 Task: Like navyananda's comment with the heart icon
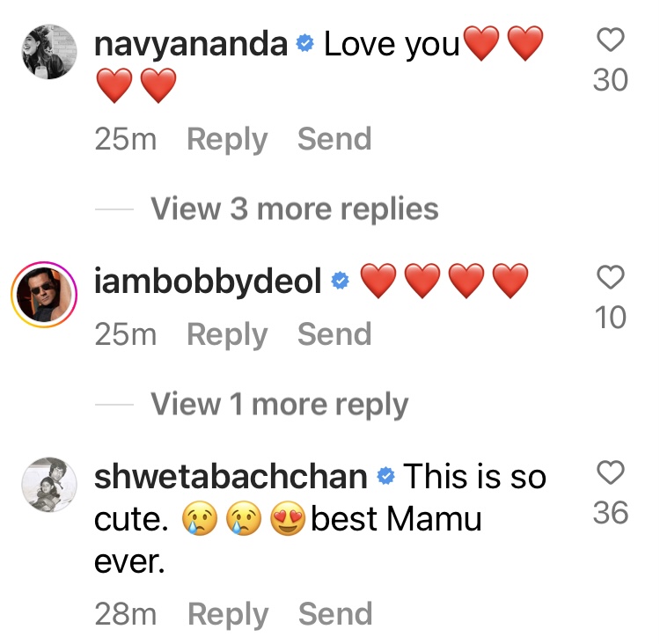coord(610,41)
